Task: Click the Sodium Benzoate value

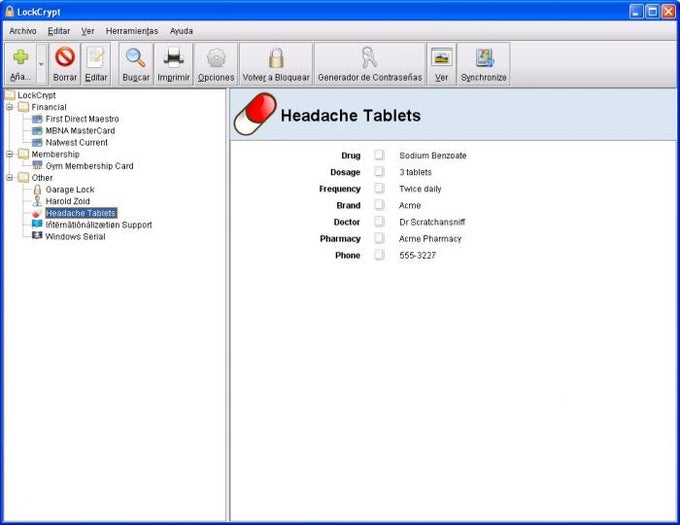Action: tap(433, 156)
